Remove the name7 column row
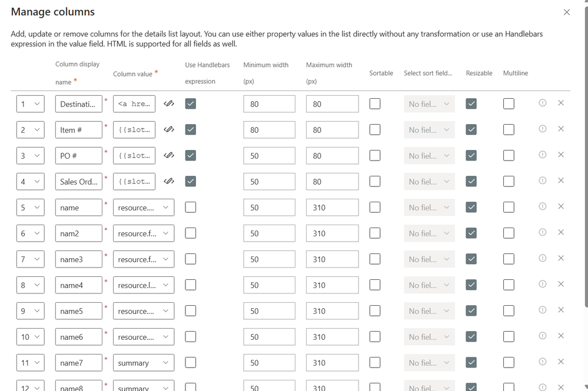This screenshot has height=391, width=588. tap(561, 362)
